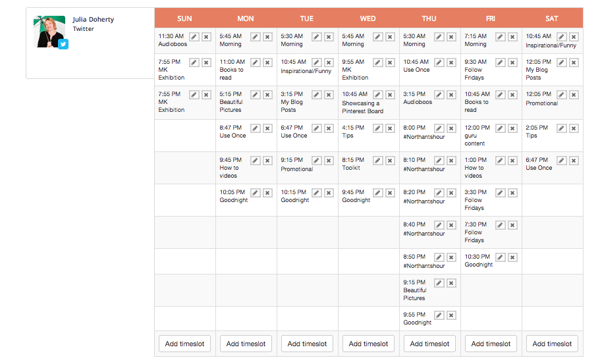This screenshot has width=600, height=364.
Task: Edit Thursday 9:15 PM Beautiful Pictures slot
Action: point(439,283)
